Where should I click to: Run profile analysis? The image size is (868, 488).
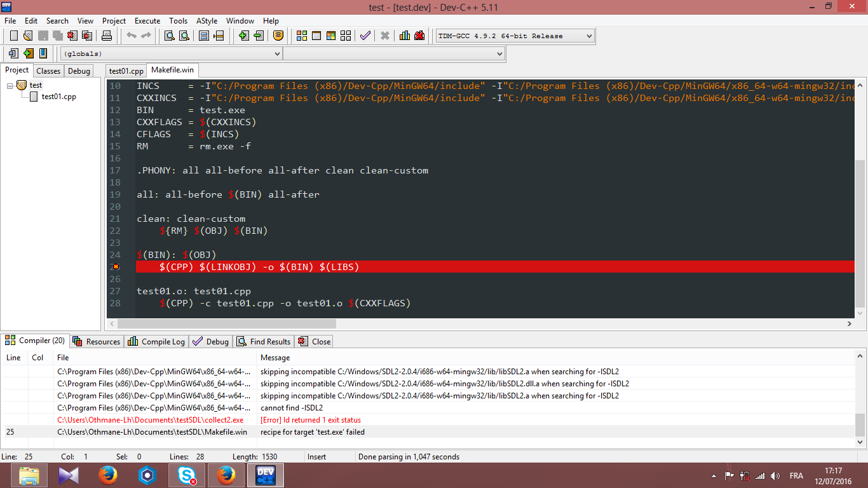pos(404,36)
